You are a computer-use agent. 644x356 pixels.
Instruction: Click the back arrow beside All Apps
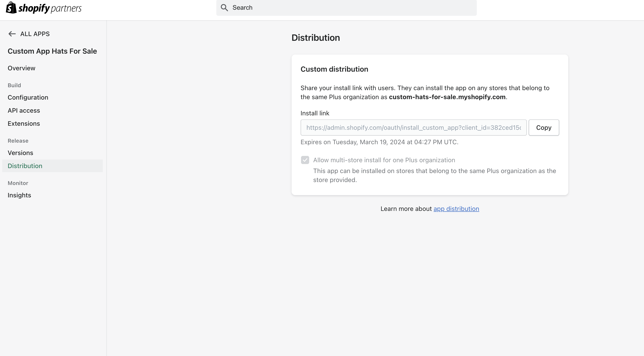[12, 34]
